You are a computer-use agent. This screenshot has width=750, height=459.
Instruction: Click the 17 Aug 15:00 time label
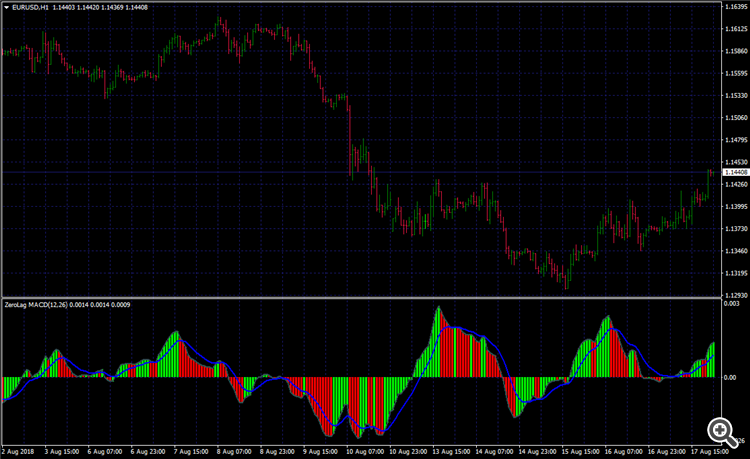[709, 452]
